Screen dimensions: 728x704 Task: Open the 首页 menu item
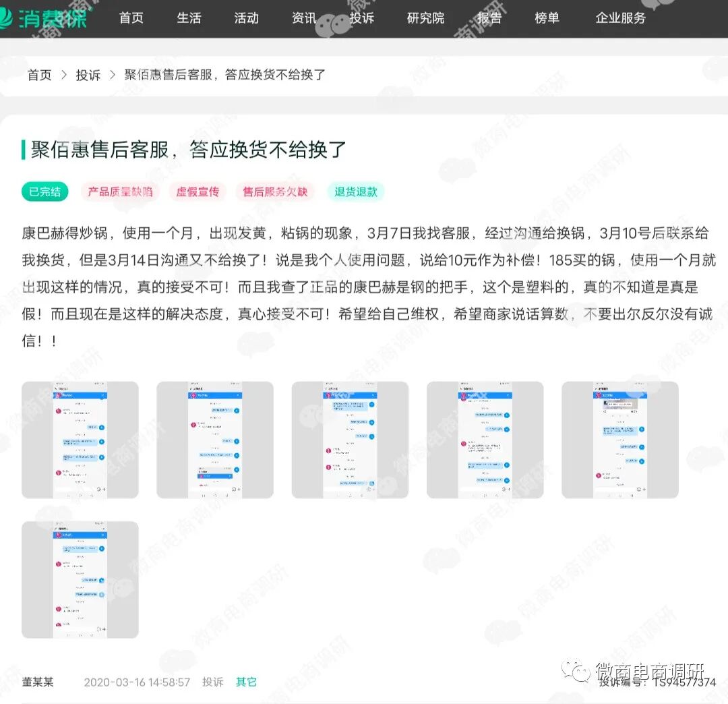(131, 18)
